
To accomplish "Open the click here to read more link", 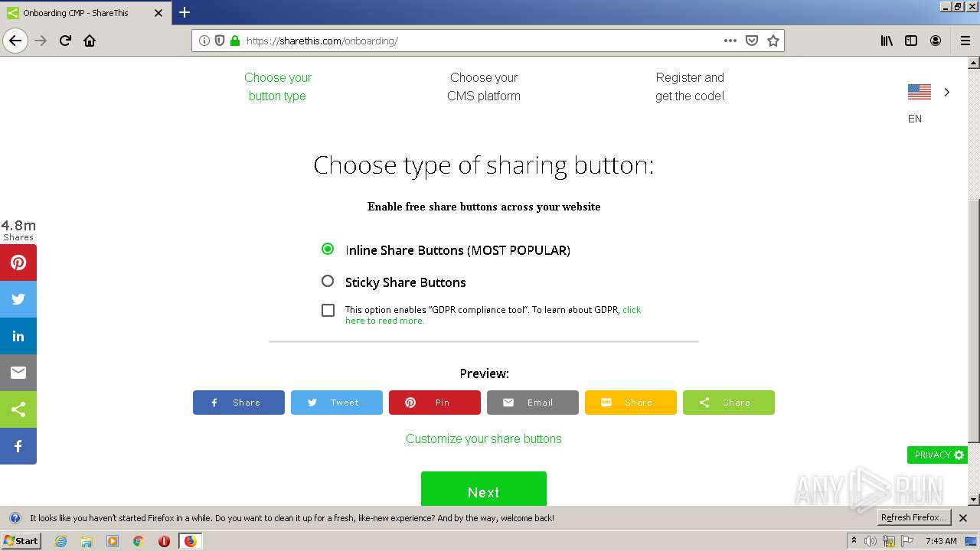I will (494, 315).
